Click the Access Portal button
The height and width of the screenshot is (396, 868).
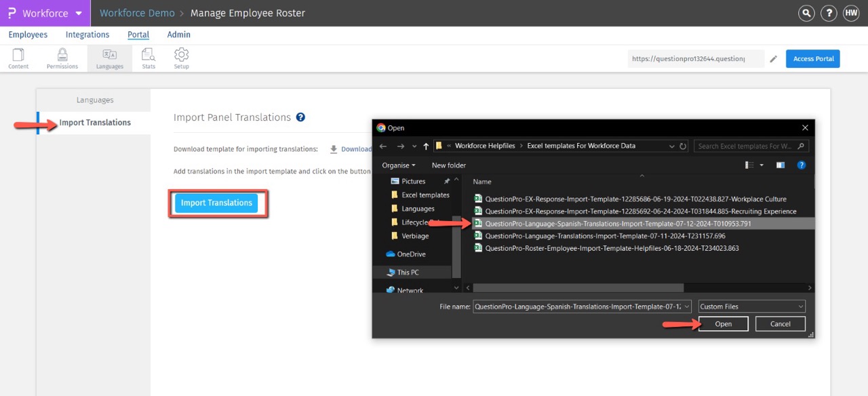coord(812,59)
